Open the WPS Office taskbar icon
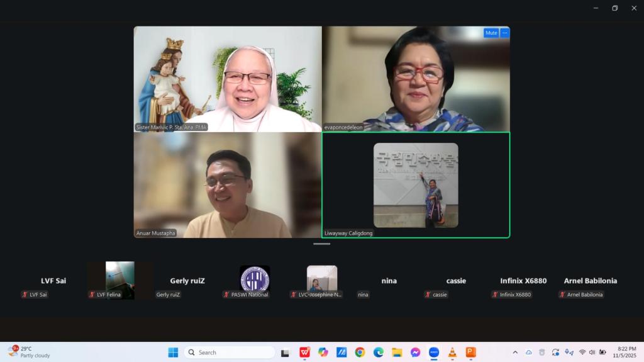644x362 pixels. click(x=304, y=353)
